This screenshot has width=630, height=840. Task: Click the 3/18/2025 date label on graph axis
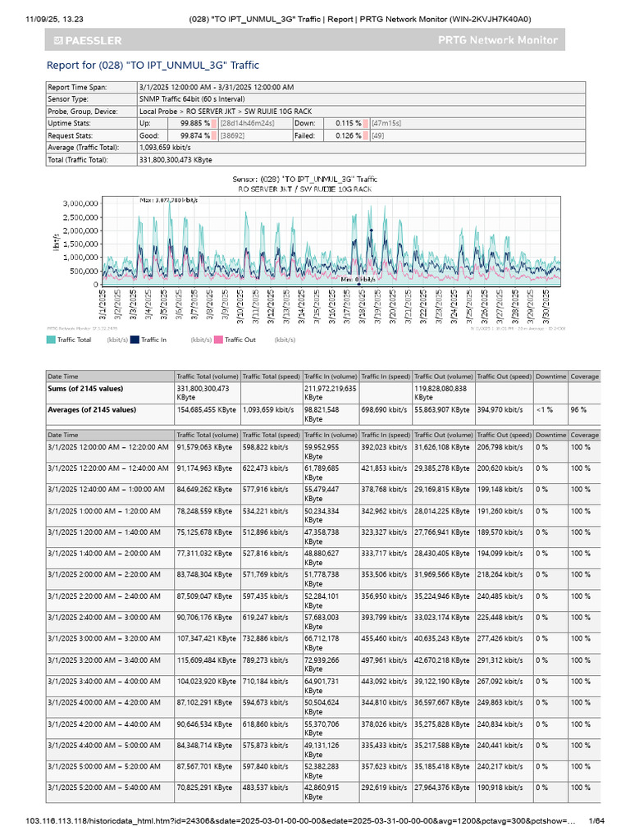(x=362, y=307)
